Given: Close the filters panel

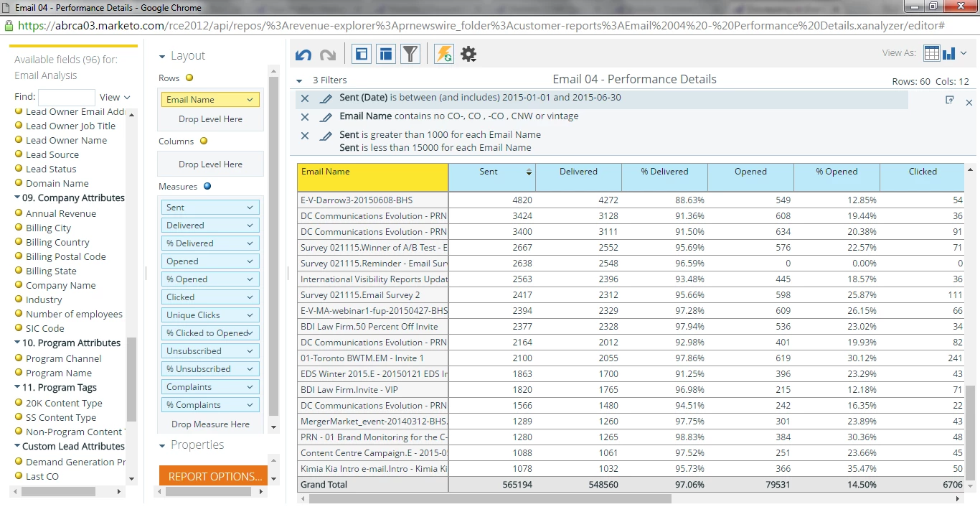Looking at the screenshot, I should pyautogui.click(x=969, y=103).
